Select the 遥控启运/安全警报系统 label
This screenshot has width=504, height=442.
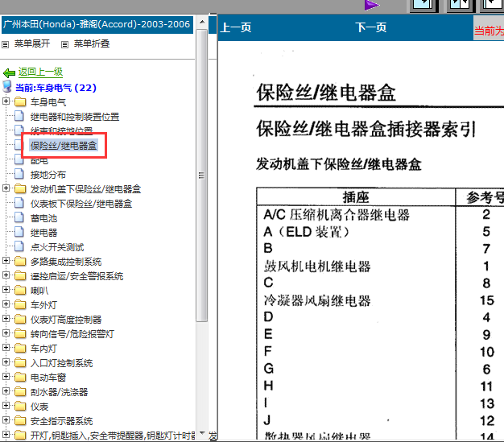[x=76, y=276]
